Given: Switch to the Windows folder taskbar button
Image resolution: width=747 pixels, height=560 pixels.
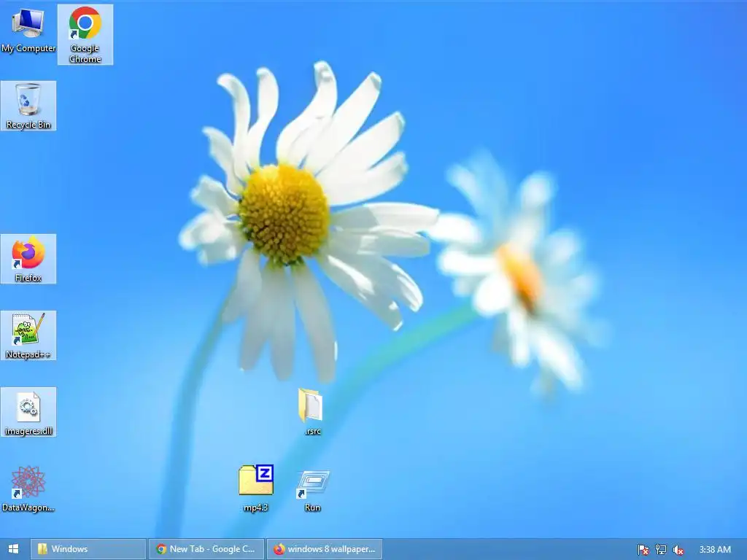Looking at the screenshot, I should (x=88, y=549).
